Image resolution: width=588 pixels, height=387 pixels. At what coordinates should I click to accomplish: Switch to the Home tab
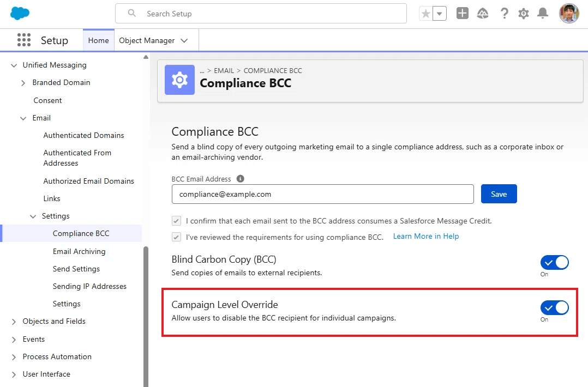point(98,40)
